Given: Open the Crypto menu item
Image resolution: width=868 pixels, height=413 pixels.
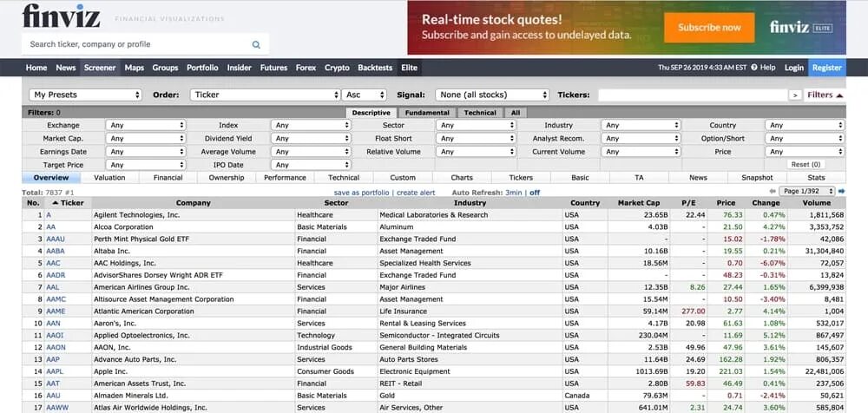Looking at the screenshot, I should [337, 68].
